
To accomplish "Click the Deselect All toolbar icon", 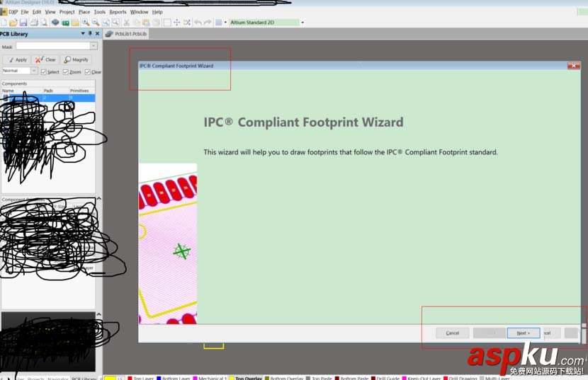I will (x=187, y=23).
